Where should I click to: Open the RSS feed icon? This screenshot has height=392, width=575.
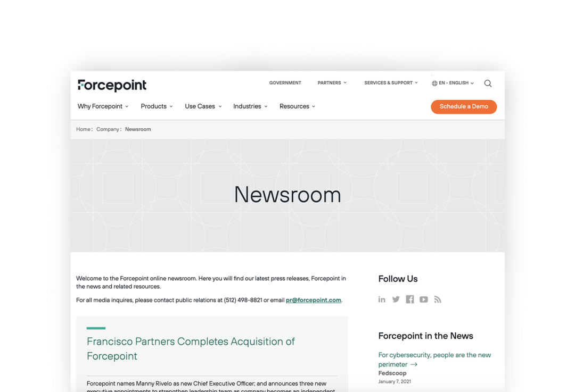(438, 299)
